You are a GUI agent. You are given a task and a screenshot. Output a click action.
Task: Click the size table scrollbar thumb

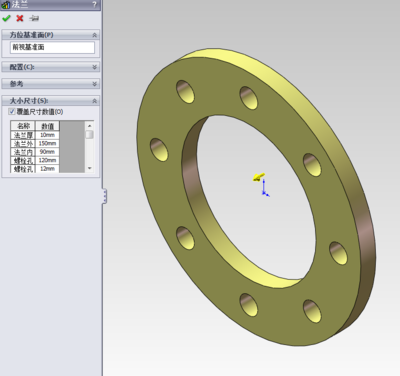[x=89, y=134]
